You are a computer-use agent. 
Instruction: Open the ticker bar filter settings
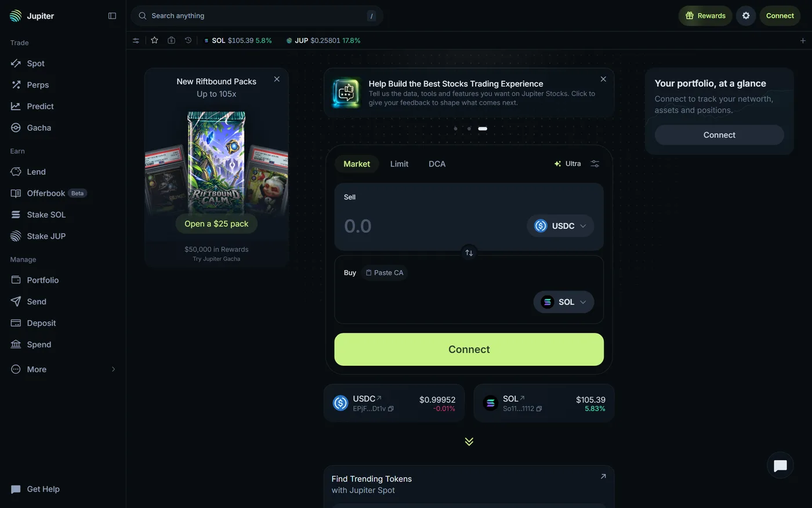tap(136, 41)
